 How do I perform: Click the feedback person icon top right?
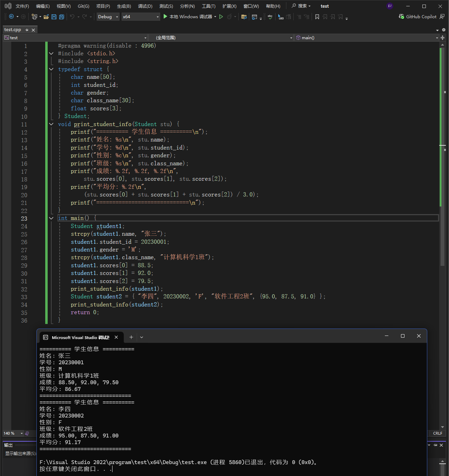pos(442,16)
